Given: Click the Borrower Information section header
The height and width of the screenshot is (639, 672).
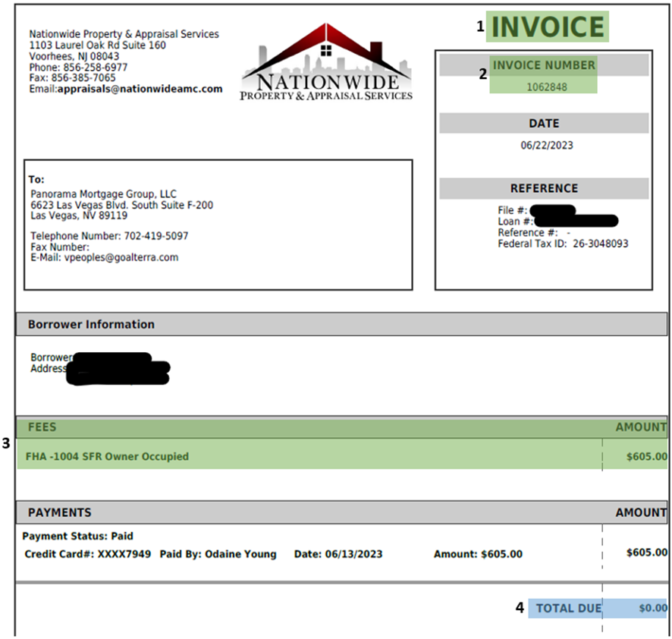Looking at the screenshot, I should pyautogui.click(x=91, y=324).
